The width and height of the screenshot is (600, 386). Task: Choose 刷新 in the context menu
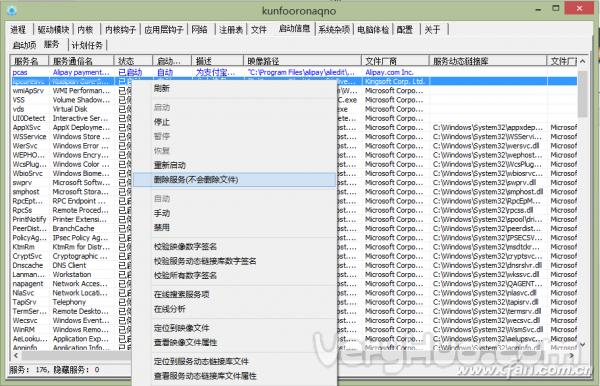point(234,88)
